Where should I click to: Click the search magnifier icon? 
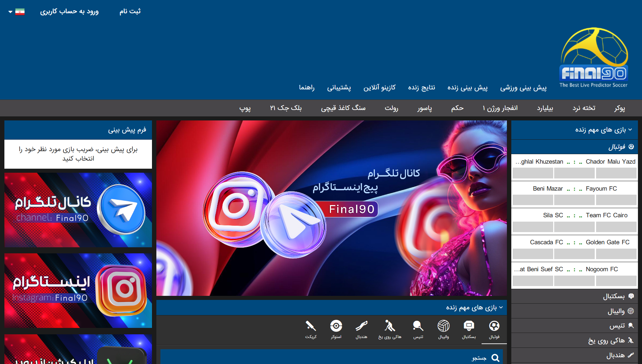pyautogui.click(x=495, y=358)
